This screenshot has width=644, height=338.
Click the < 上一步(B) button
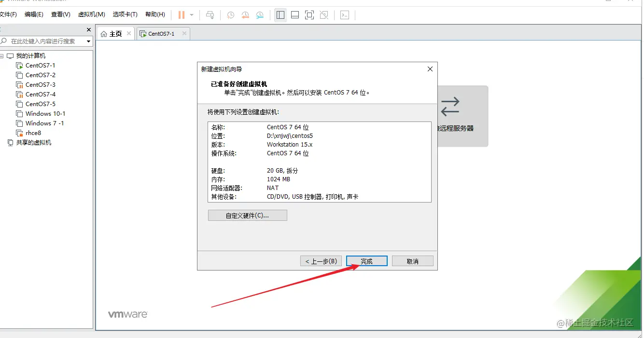321,261
